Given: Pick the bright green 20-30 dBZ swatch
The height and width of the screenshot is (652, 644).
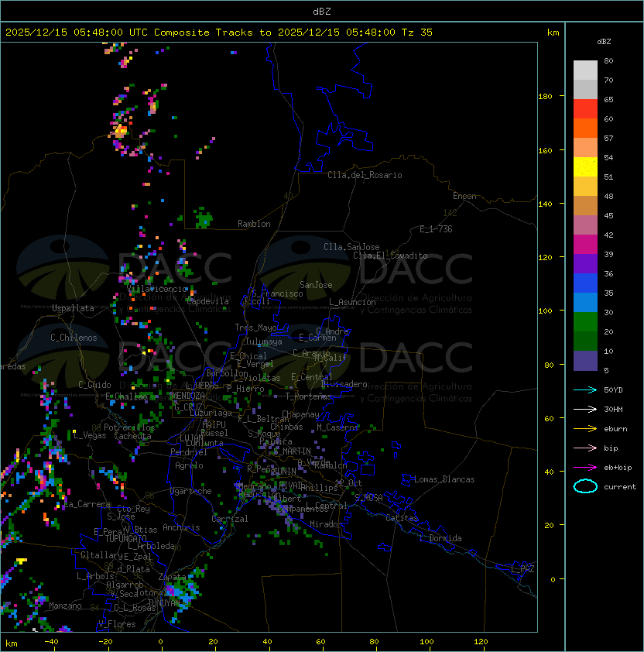Looking at the screenshot, I should (x=585, y=322).
